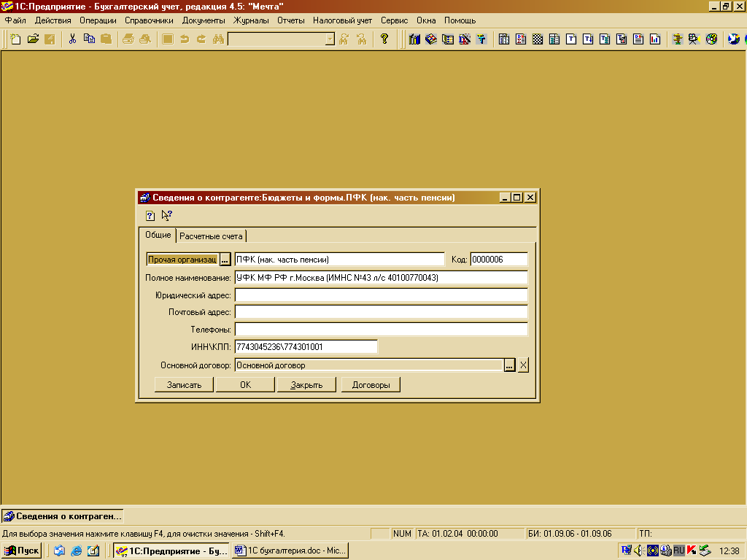747x560 pixels.
Task: Click the Код field 0000006
Action: (x=499, y=260)
